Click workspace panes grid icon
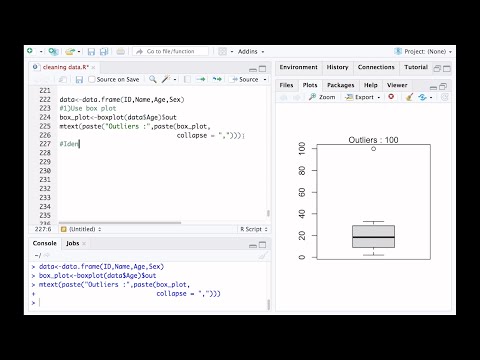The height and width of the screenshot is (360, 480). pos(222,51)
